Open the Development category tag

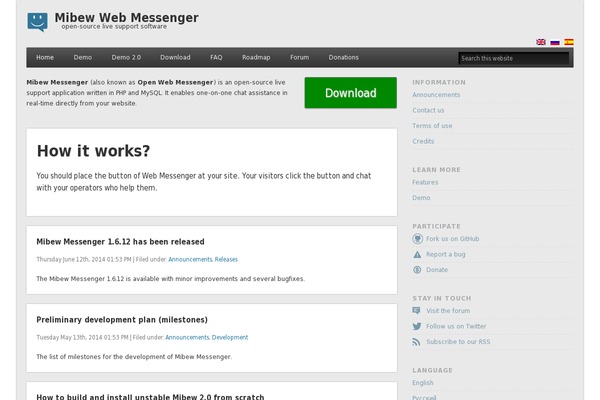pos(230,338)
